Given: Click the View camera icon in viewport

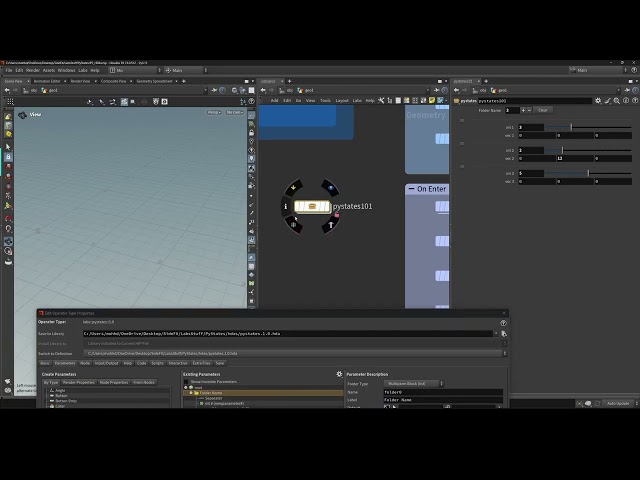Looking at the screenshot, I should point(22,115).
